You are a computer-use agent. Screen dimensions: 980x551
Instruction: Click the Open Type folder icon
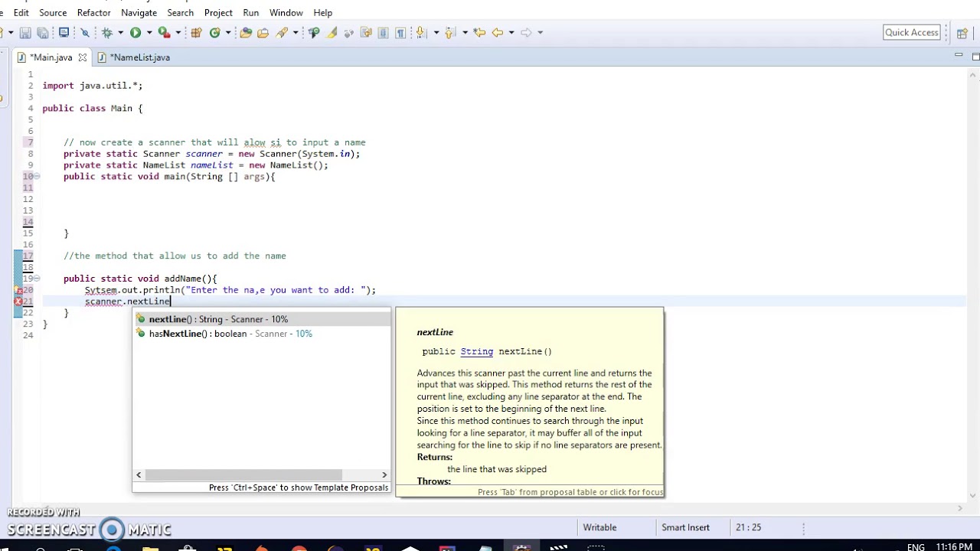point(246,32)
